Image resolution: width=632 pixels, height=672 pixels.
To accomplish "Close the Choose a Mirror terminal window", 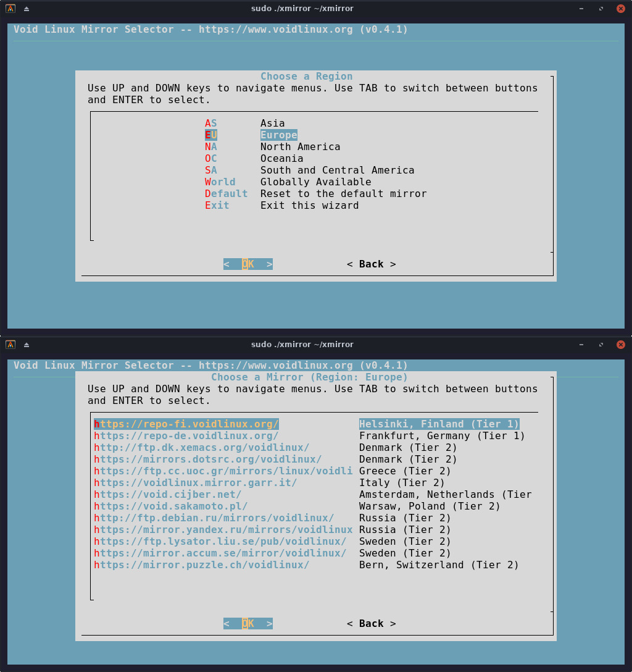I will click(621, 345).
